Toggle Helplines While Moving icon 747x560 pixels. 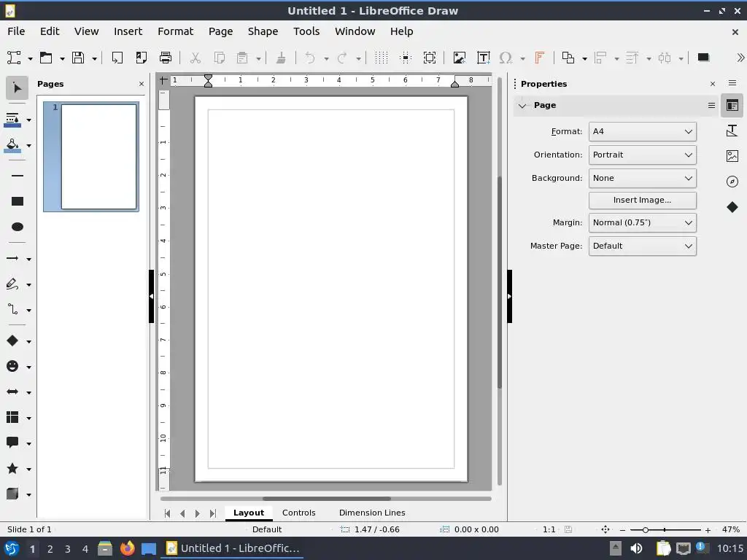tap(406, 58)
